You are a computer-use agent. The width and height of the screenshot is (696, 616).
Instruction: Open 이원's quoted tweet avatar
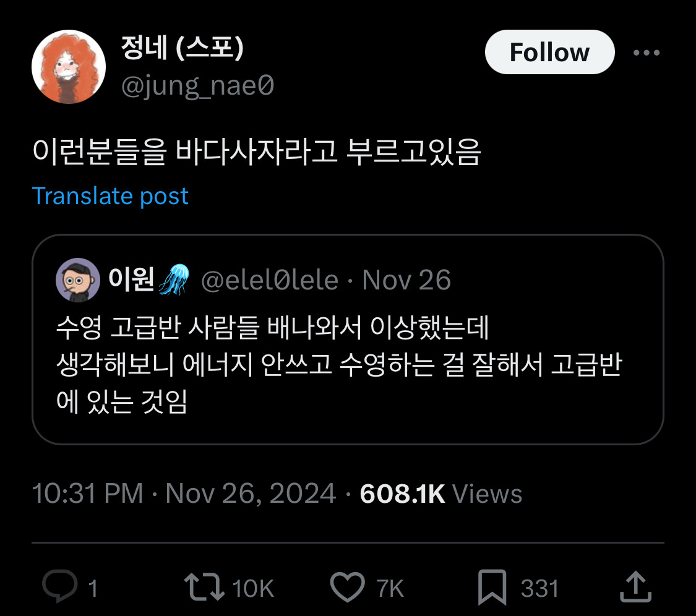77,280
